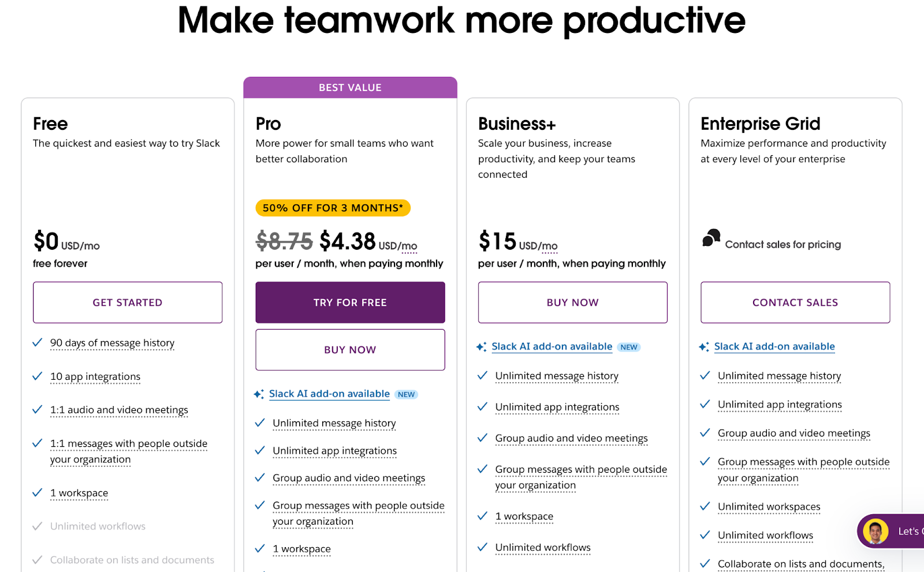Select Buy Now for the Business+ plan

tap(572, 302)
